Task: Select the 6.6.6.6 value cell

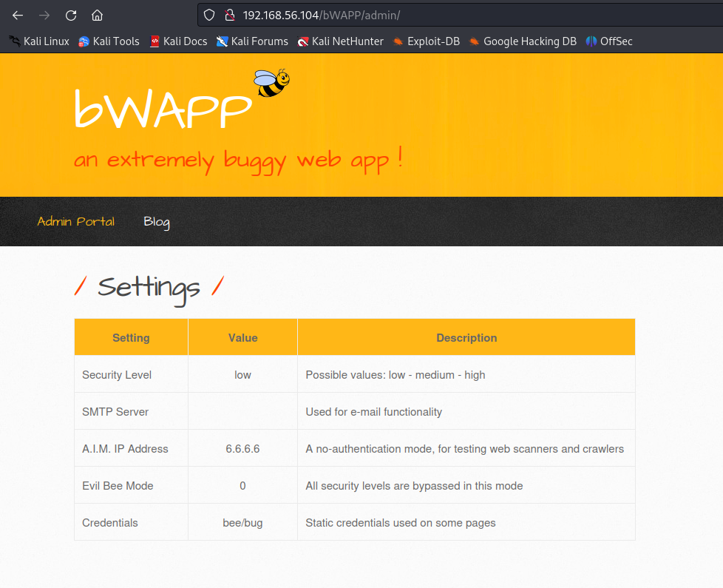Action: click(x=243, y=448)
